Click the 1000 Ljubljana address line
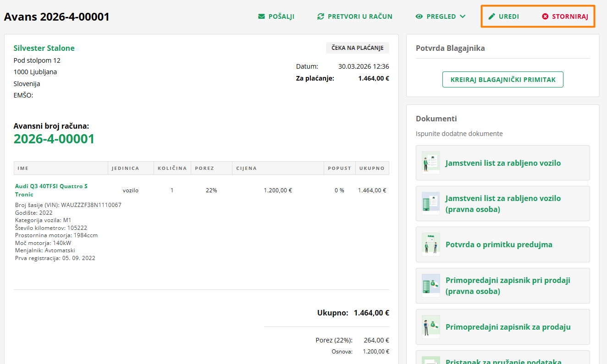The width and height of the screenshot is (607, 364). coord(35,72)
